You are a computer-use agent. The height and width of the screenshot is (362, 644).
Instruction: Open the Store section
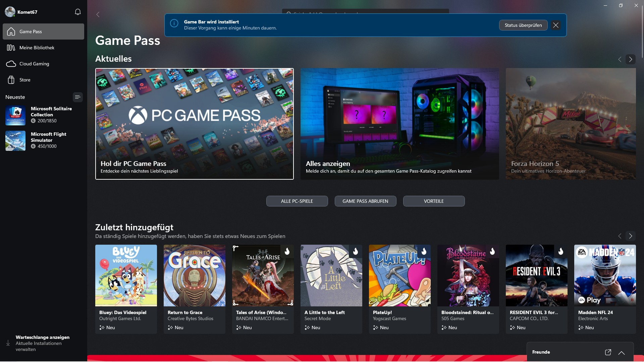44,80
